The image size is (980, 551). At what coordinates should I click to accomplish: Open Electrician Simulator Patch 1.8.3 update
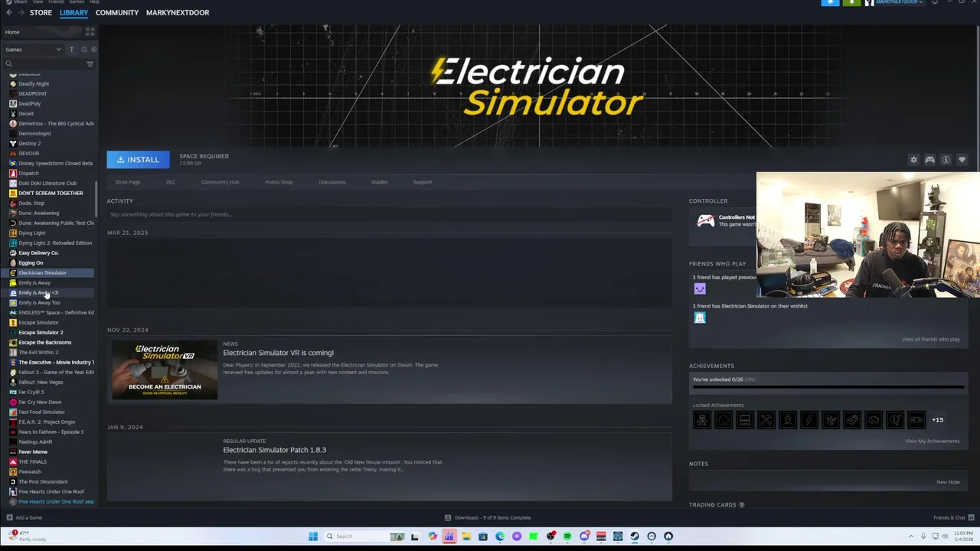click(274, 450)
